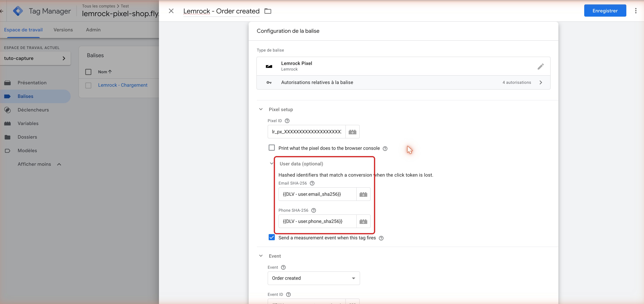This screenshot has height=304, width=644.
Task: Open Lemrock - Chargement tag link
Action: click(x=122, y=85)
